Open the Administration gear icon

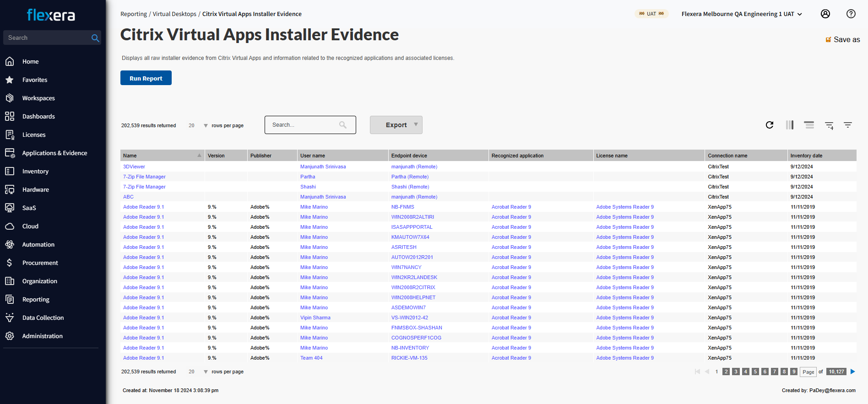[10, 336]
